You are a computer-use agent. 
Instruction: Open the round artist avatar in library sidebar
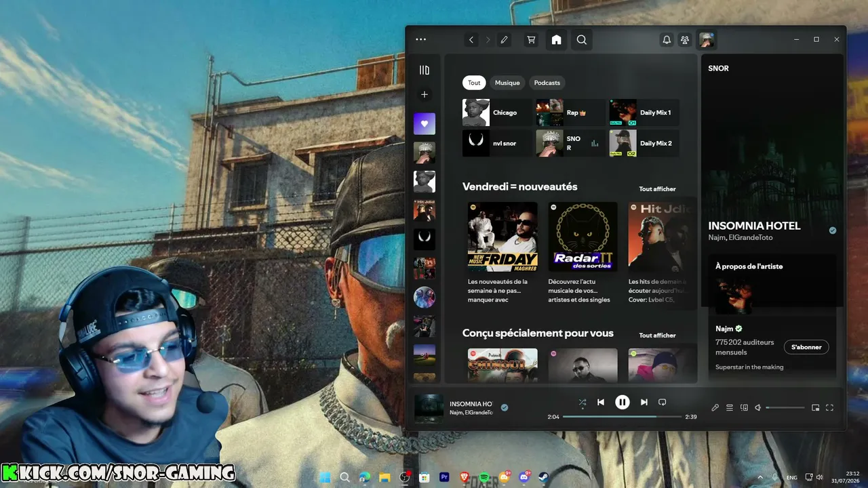pyautogui.click(x=425, y=298)
